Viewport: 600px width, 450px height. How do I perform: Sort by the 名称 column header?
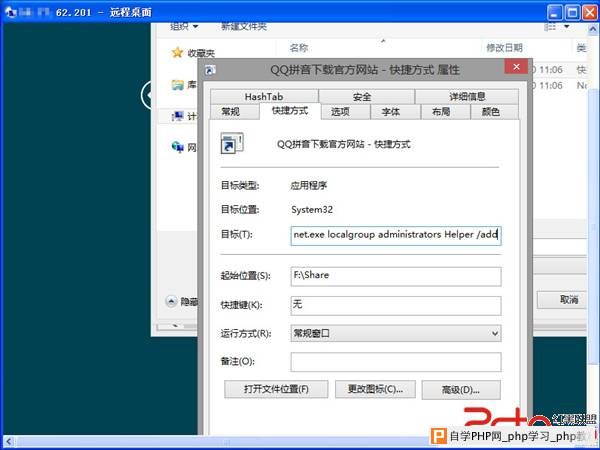tap(299, 48)
